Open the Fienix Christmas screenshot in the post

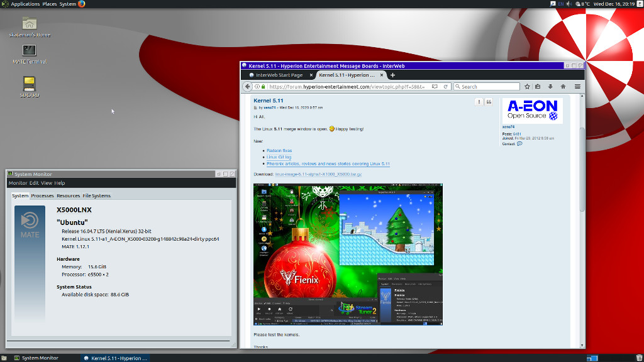click(x=348, y=255)
